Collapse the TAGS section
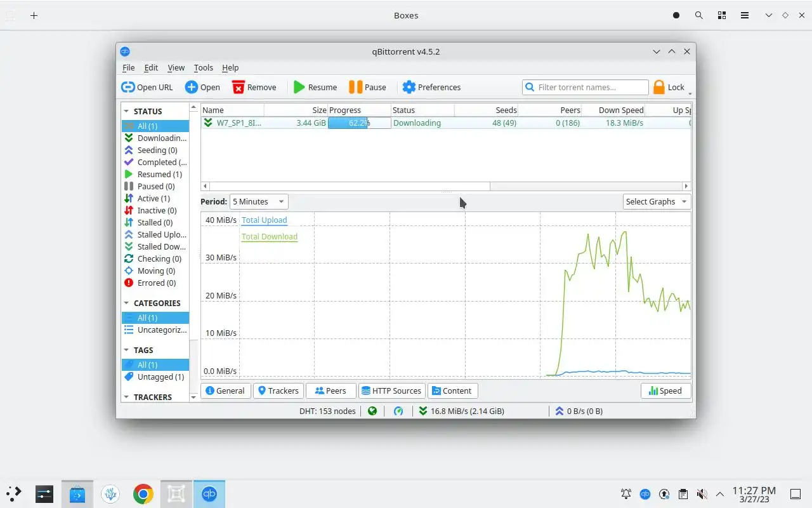The height and width of the screenshot is (508, 812). [126, 350]
